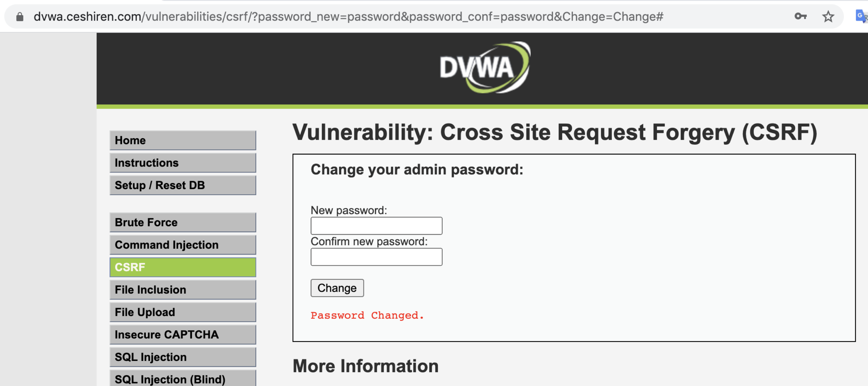Viewport: 868px width, 386px height.
Task: Select SQL Injection (Blind) entry
Action: (x=183, y=378)
